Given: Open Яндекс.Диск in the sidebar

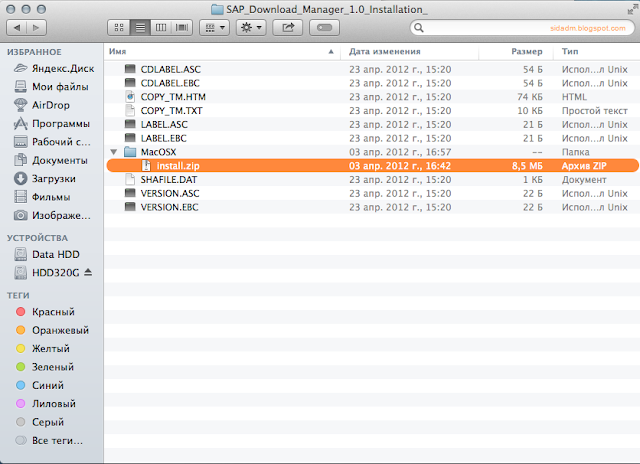Looking at the screenshot, I should (54, 69).
